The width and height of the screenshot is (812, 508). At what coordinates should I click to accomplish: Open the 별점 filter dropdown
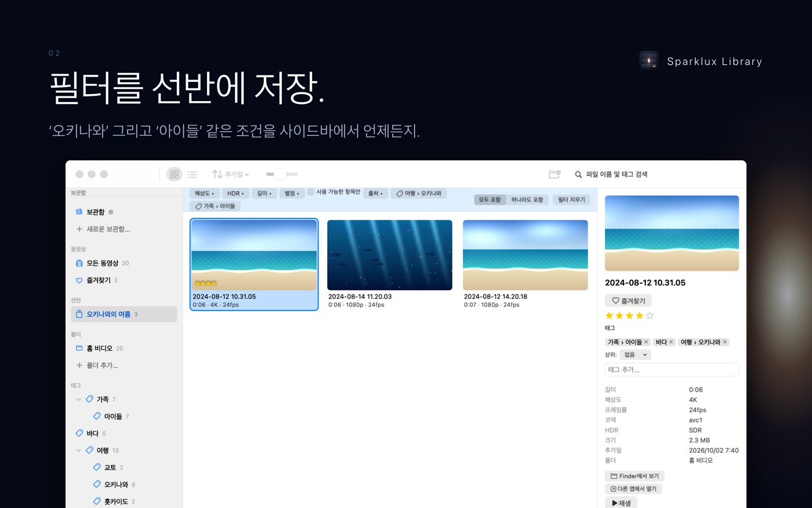point(292,193)
